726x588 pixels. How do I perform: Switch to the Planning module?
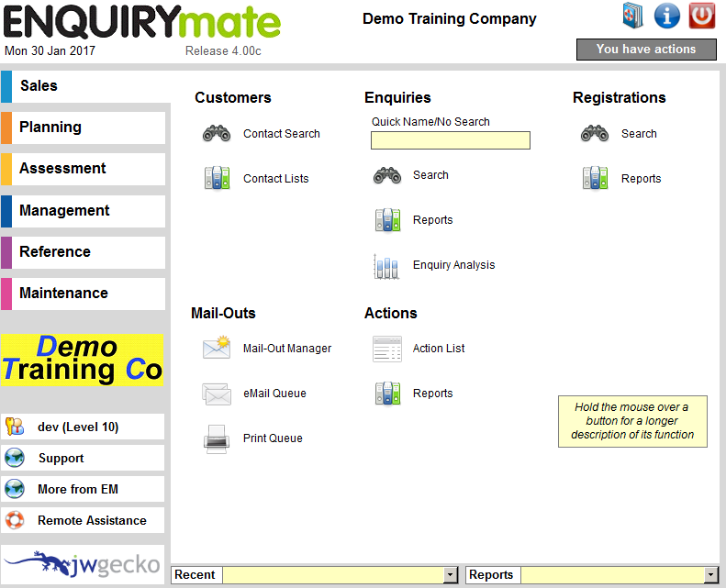84,128
